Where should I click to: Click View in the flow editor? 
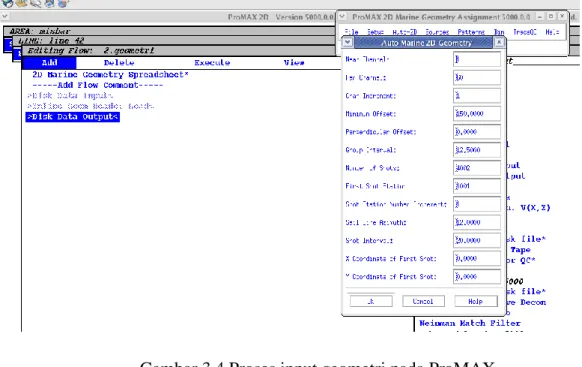click(294, 63)
